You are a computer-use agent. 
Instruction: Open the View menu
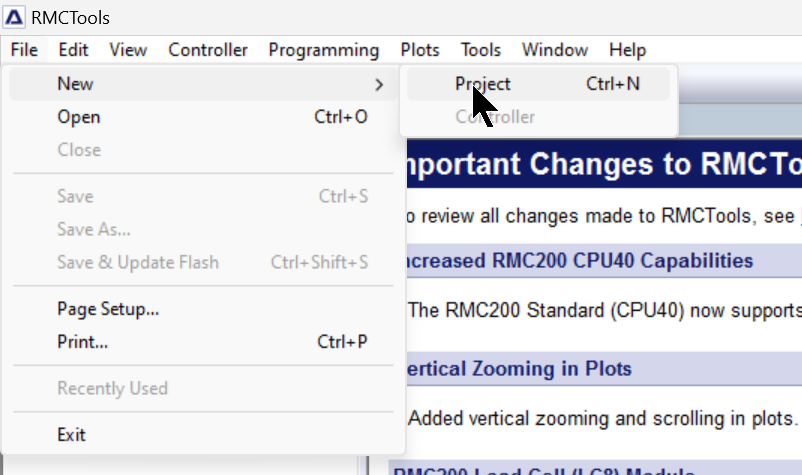[x=128, y=50]
